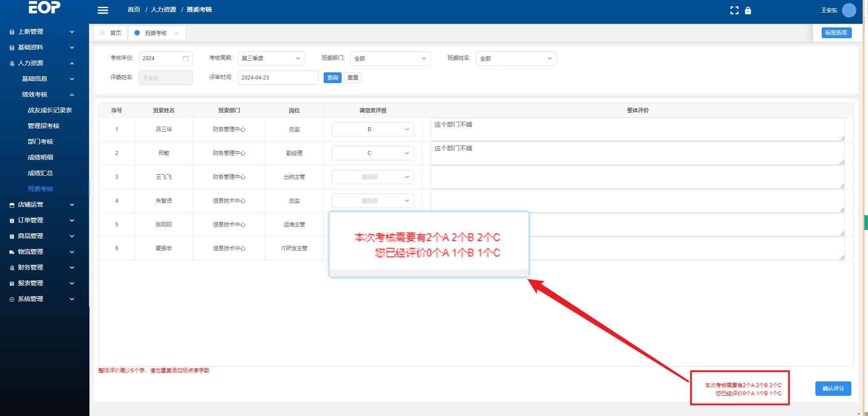The image size is (868, 416).
Task: Toggle fullscreen mode icon
Action: [x=734, y=10]
